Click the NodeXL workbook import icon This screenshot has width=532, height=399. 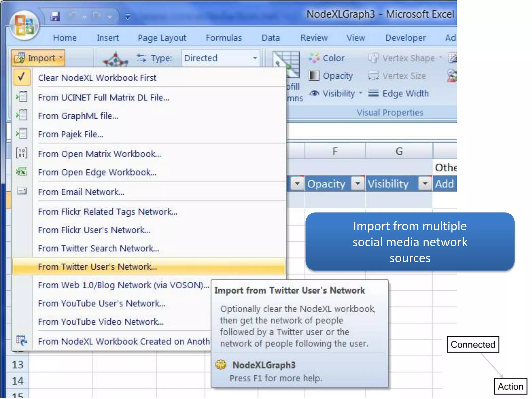(22, 340)
